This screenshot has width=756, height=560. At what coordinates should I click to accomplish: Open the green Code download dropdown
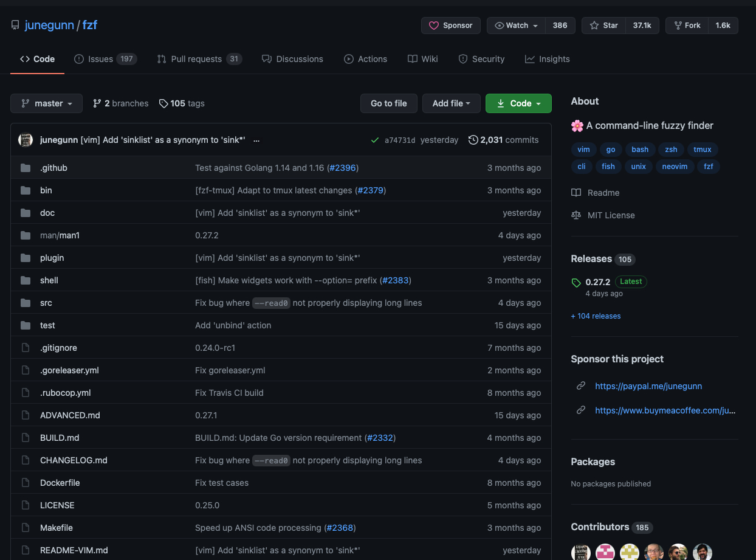518,103
